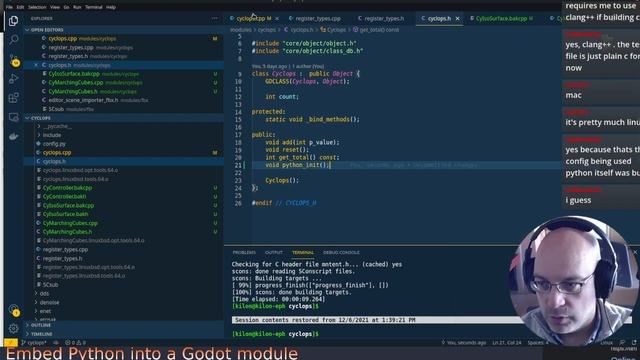
Task: Open editor_scene_importer_fbx.h in Open Editors
Action: click(x=83, y=100)
